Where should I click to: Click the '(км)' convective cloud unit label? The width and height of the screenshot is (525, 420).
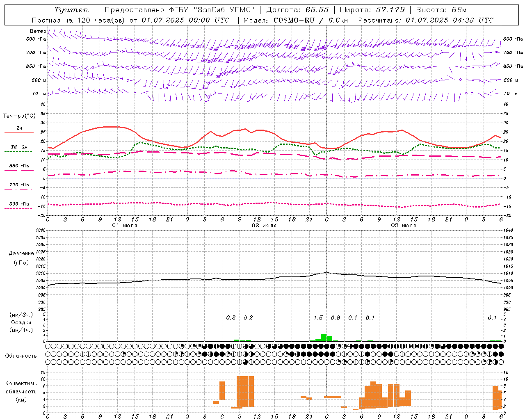click(x=21, y=399)
